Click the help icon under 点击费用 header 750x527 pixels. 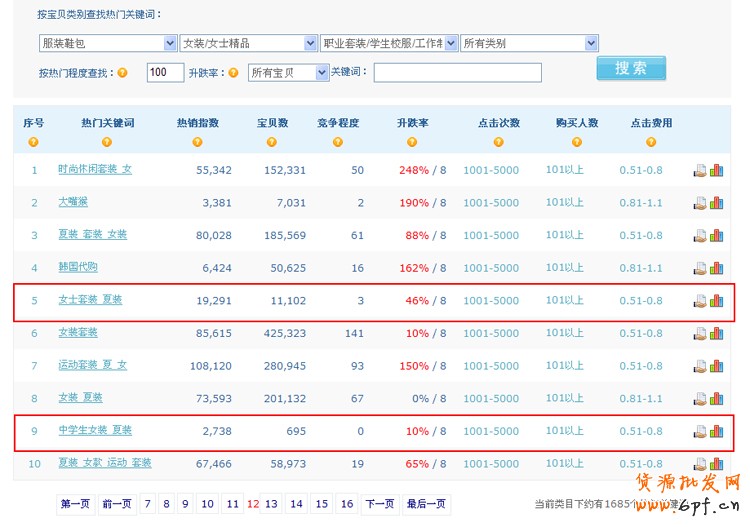pyautogui.click(x=651, y=141)
